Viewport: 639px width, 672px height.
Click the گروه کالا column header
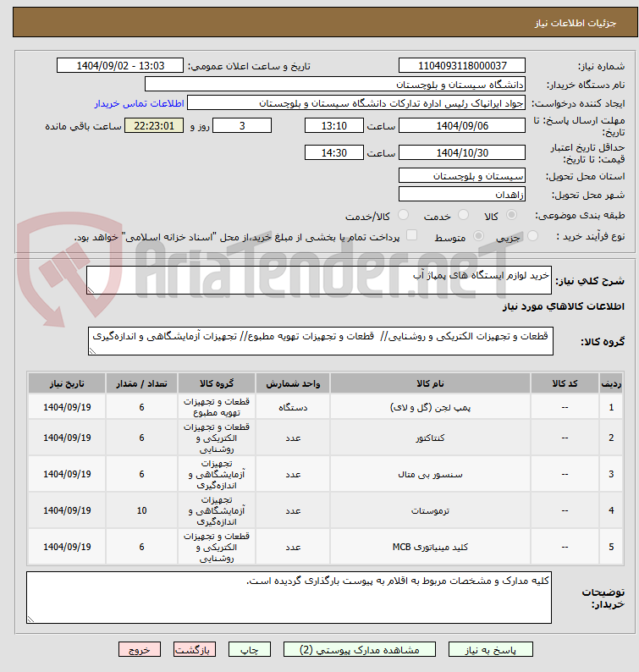217,383
